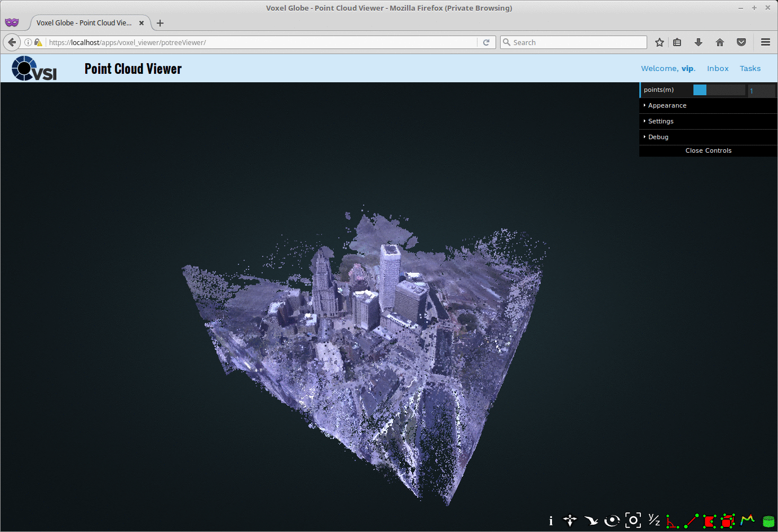Click the focus bracket zoom-to-fit icon
Image resolution: width=778 pixels, height=532 pixels.
point(633,520)
